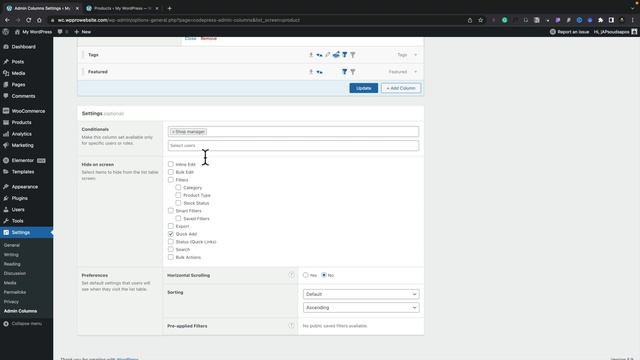The height and width of the screenshot is (360, 640).
Task: Open Permalinks under Settings
Action: click(15, 292)
